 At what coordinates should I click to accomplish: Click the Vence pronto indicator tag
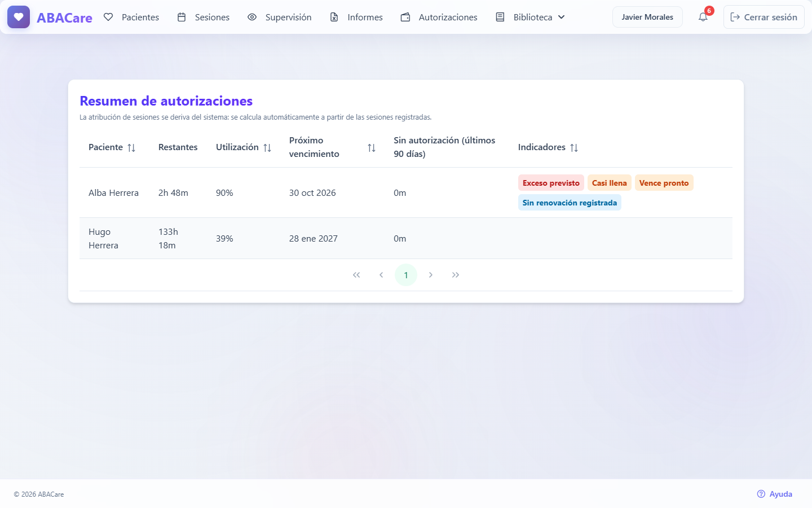664,183
